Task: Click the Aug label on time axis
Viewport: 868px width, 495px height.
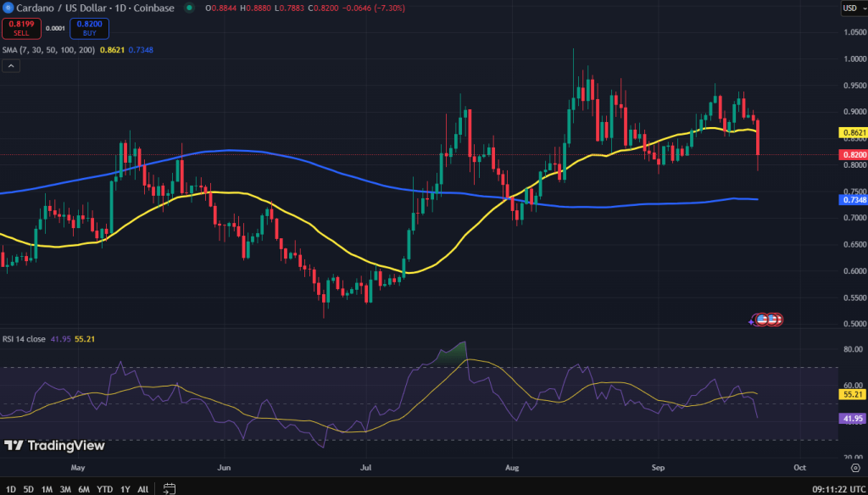Action: tap(512, 467)
